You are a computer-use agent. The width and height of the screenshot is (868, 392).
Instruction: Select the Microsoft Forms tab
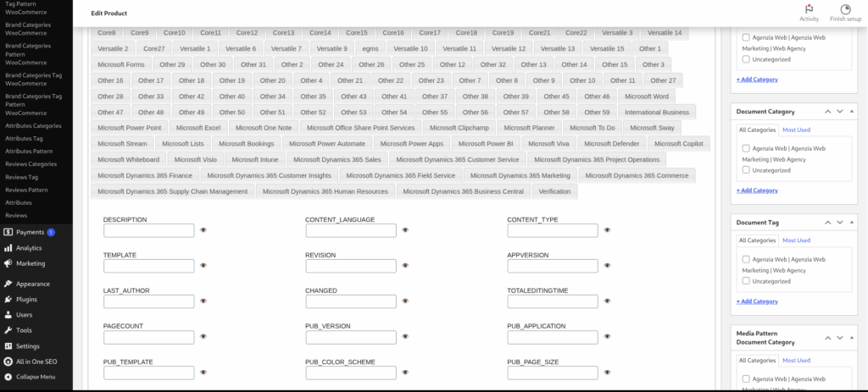121,64
